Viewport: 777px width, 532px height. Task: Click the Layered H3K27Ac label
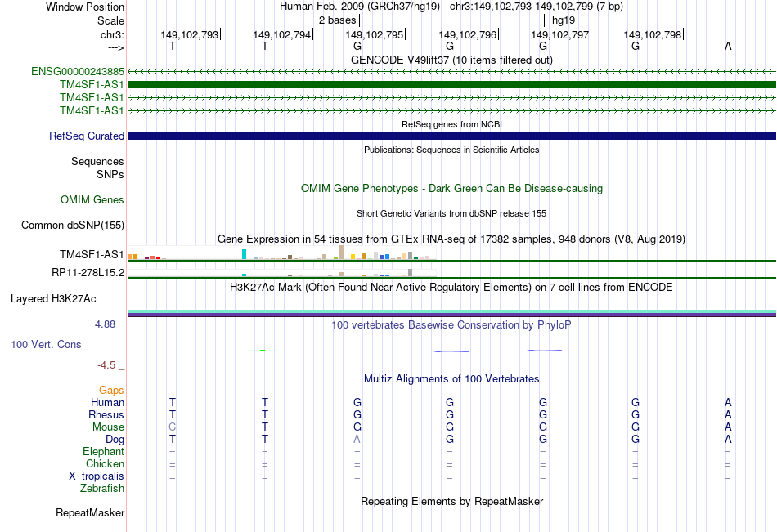[53, 299]
